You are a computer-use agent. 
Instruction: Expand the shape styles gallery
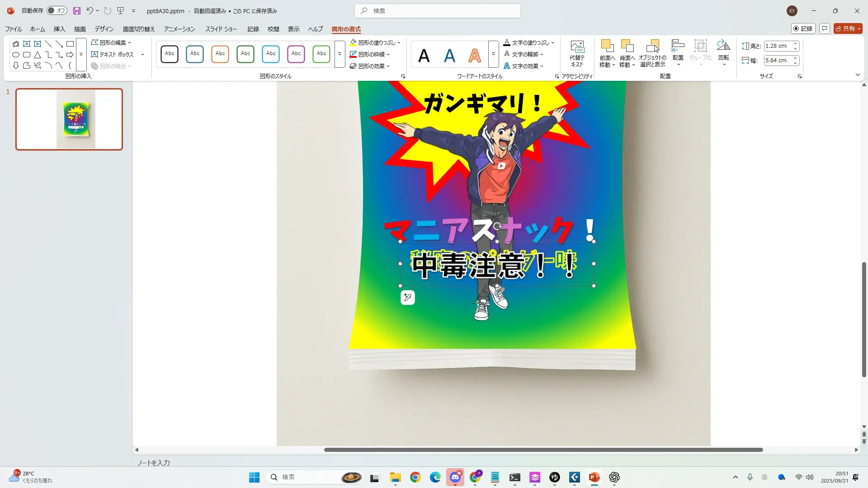coord(340,54)
